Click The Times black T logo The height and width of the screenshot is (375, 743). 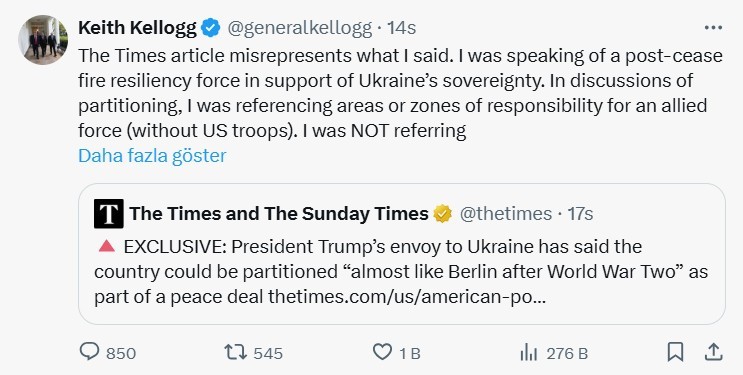(109, 214)
